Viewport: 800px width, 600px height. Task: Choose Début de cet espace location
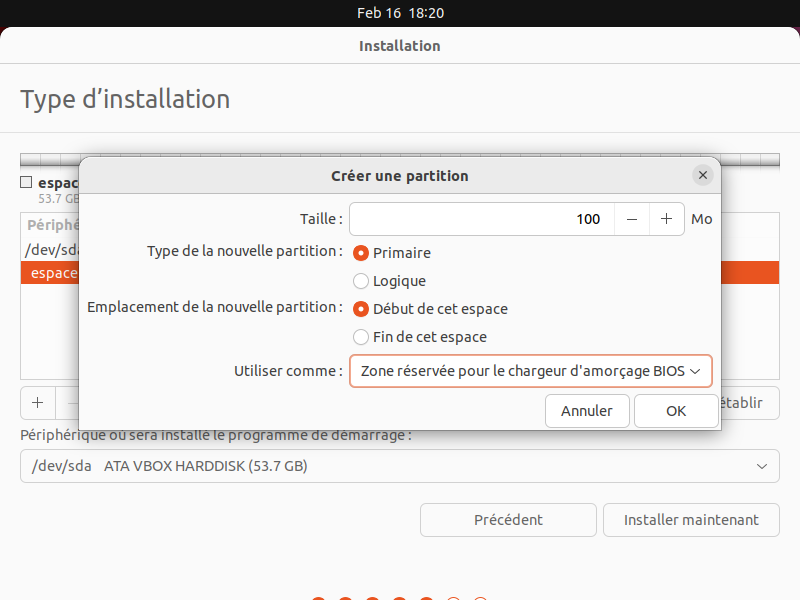[361, 309]
